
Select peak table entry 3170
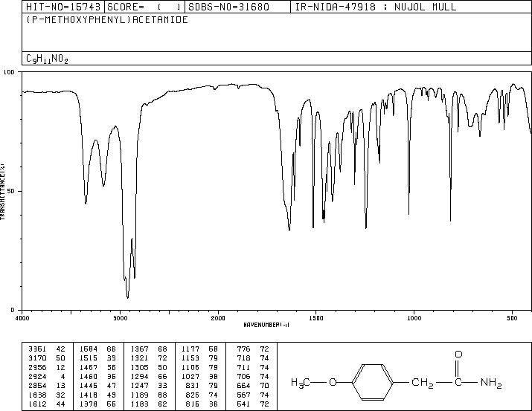38,358
